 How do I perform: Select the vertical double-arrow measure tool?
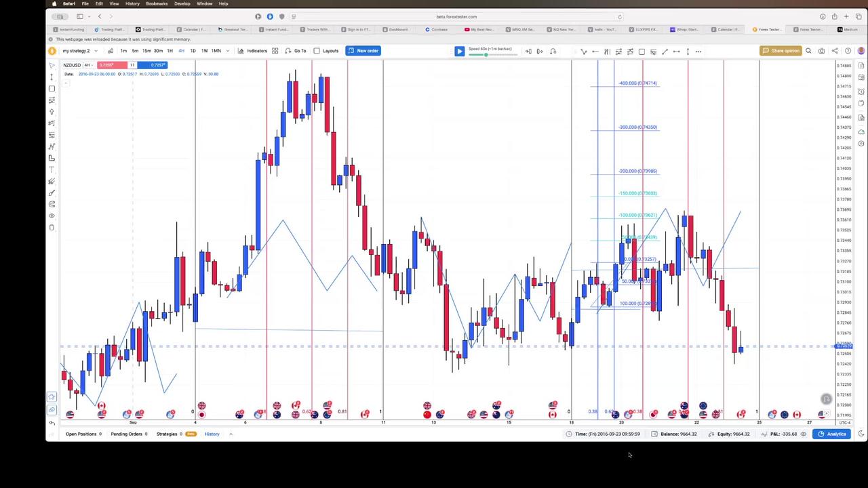coord(688,52)
